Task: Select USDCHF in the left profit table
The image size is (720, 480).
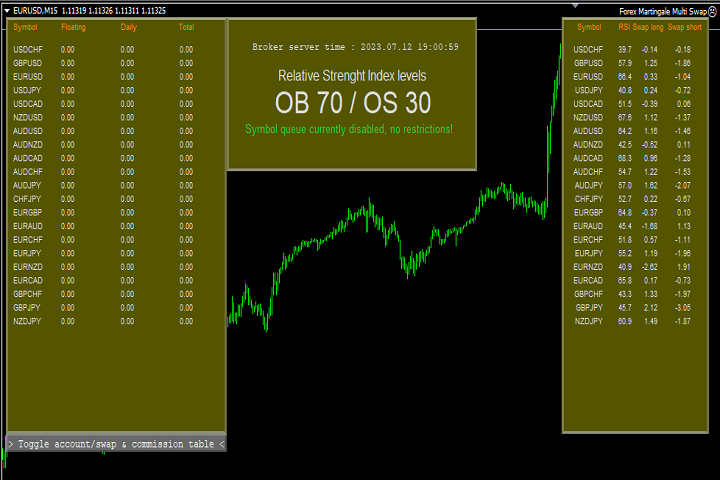Action: click(x=28, y=48)
